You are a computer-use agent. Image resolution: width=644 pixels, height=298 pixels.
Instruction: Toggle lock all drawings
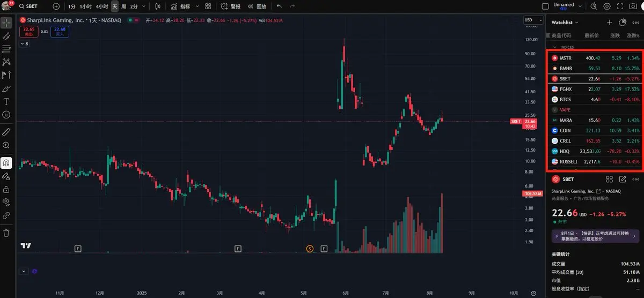click(x=6, y=189)
